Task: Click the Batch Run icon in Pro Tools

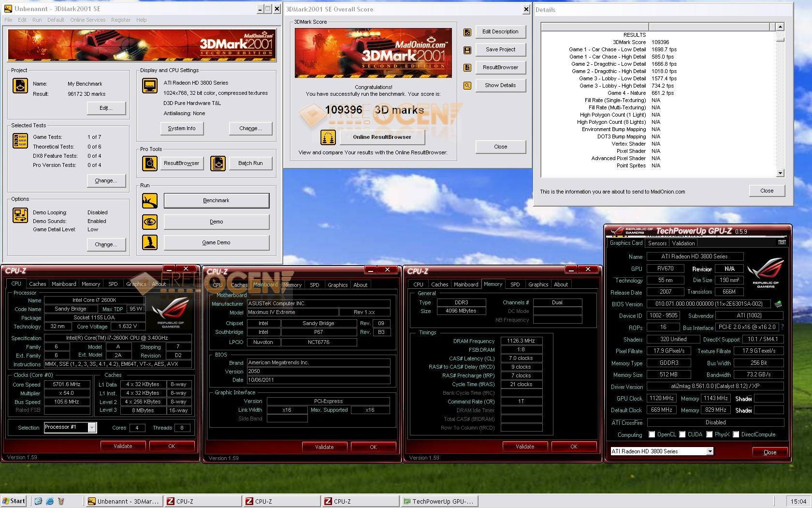Action: [218, 164]
